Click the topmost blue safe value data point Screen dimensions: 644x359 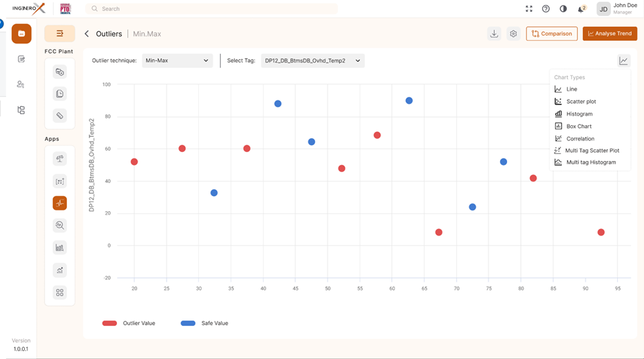pyautogui.click(x=409, y=100)
